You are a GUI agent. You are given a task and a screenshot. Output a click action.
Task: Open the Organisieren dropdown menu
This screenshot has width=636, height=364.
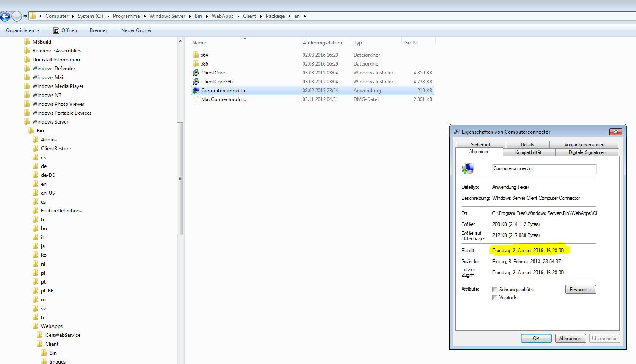pos(23,30)
